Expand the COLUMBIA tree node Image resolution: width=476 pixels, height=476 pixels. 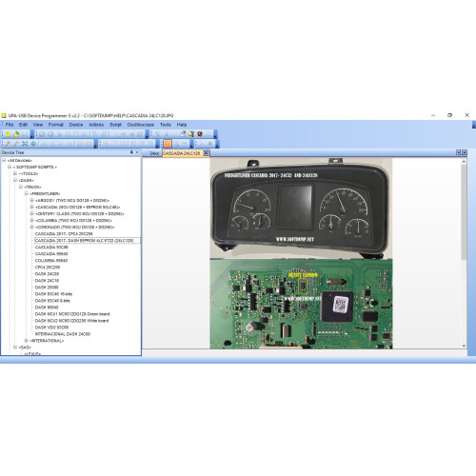[31, 220]
